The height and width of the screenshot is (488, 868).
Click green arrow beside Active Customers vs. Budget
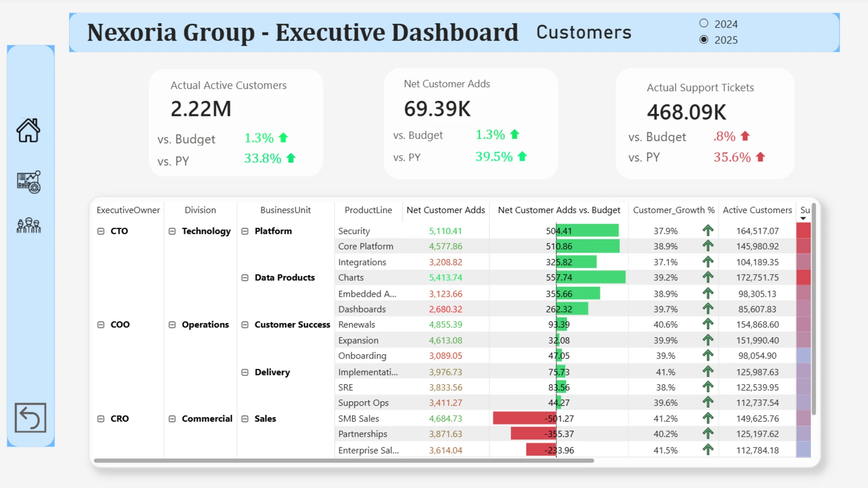[x=283, y=138]
